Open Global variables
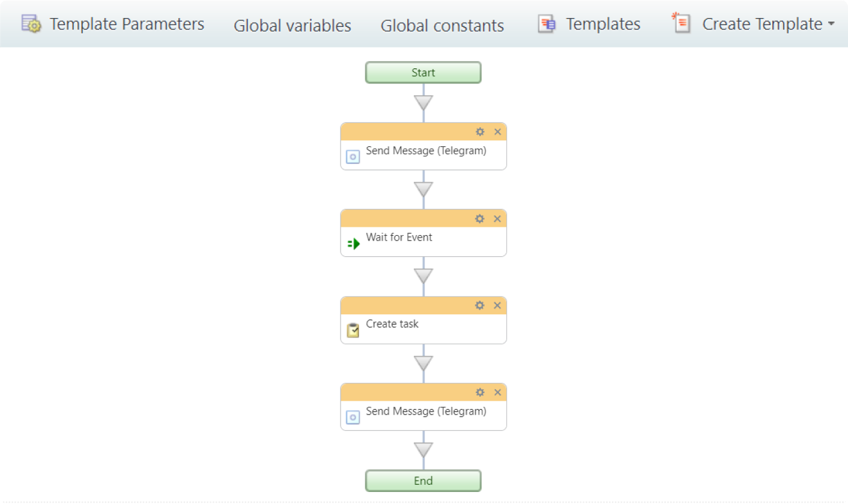Image resolution: width=848 pixels, height=504 pixels. pyautogui.click(x=292, y=25)
